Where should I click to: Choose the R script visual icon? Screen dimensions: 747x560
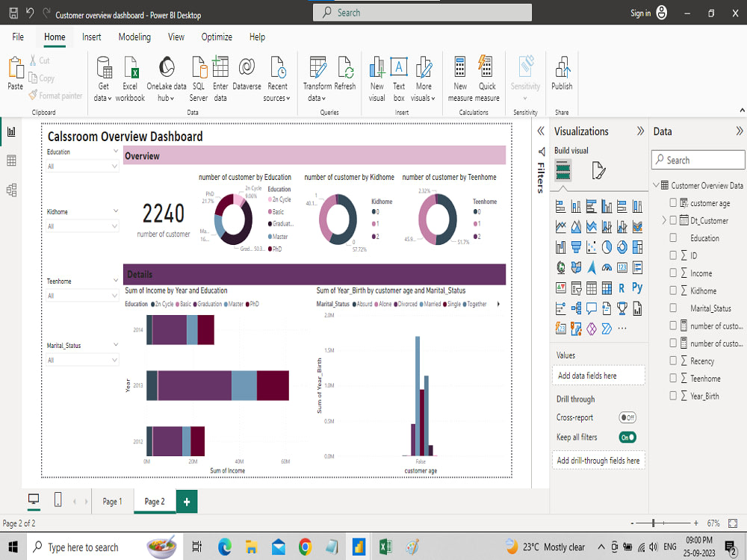pyautogui.click(x=622, y=287)
